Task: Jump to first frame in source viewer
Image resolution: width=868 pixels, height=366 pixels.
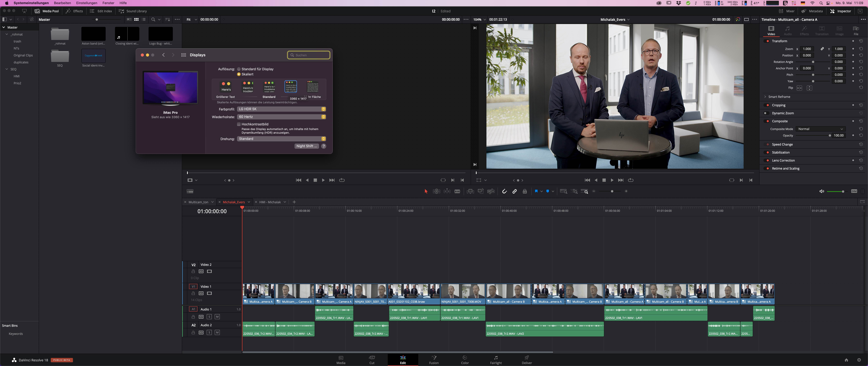Action: [298, 180]
